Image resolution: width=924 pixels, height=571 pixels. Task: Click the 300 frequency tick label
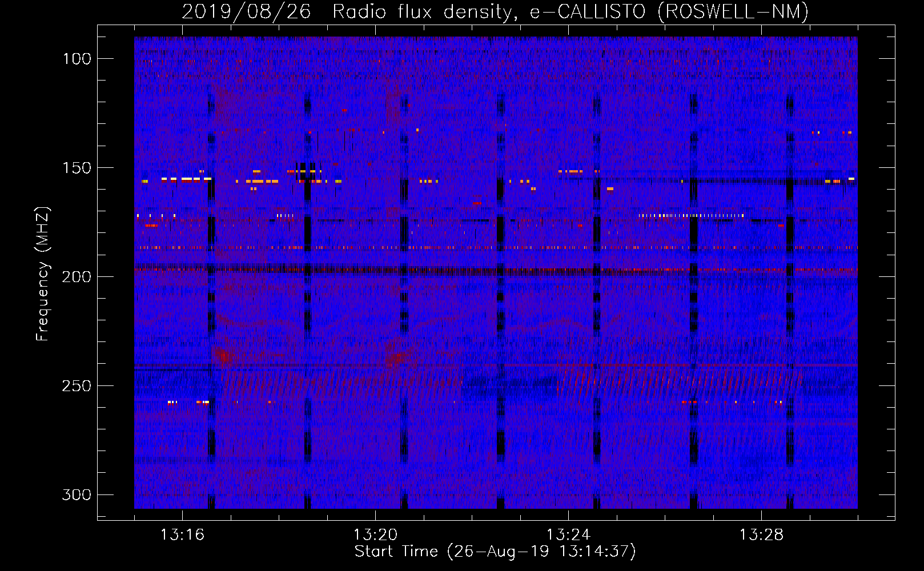point(77,494)
